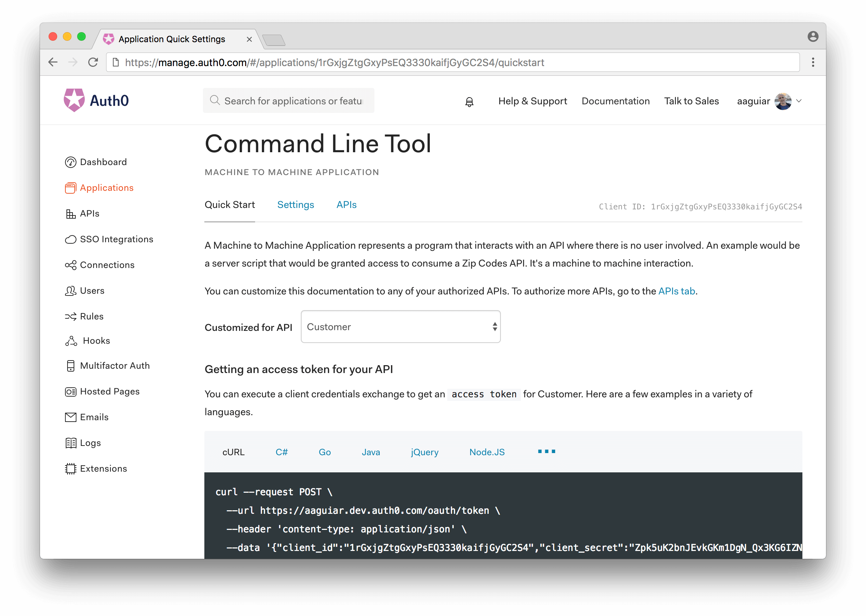Click the page info icon in address bar
Image resolution: width=866 pixels, height=616 pixels.
116,62
